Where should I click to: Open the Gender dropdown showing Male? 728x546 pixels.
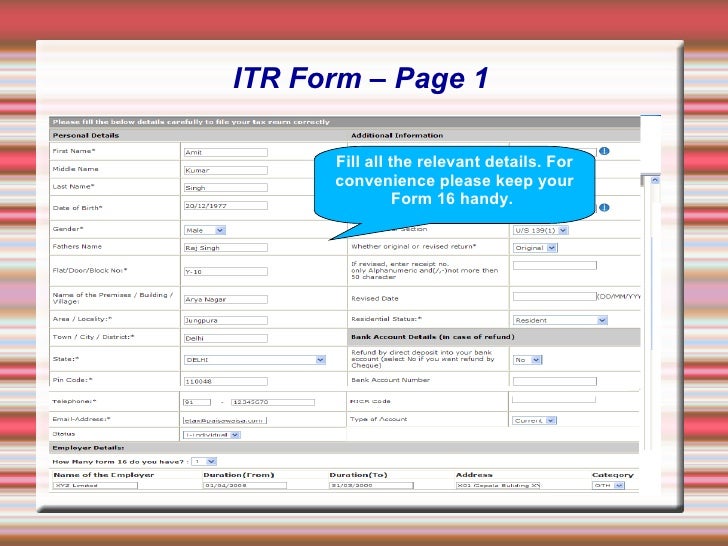click(x=205, y=230)
